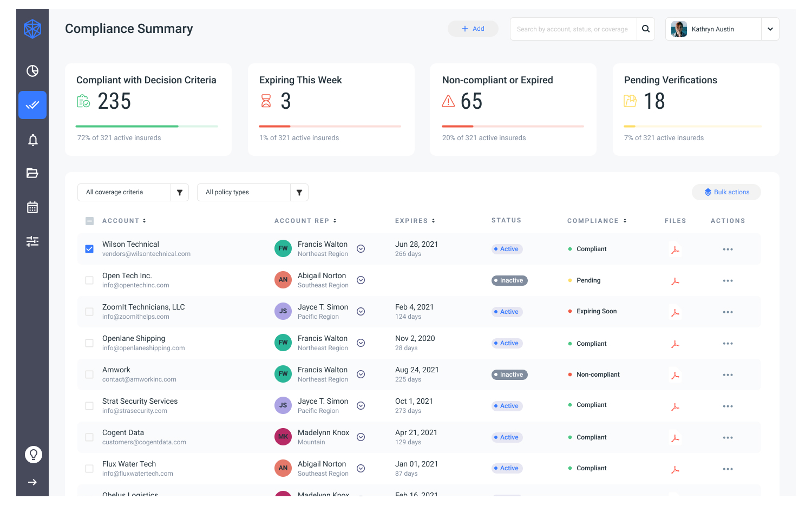Open actions menu for Wilson Technical
Image resolution: width=812 pixels, height=506 pixels.
pos(728,249)
